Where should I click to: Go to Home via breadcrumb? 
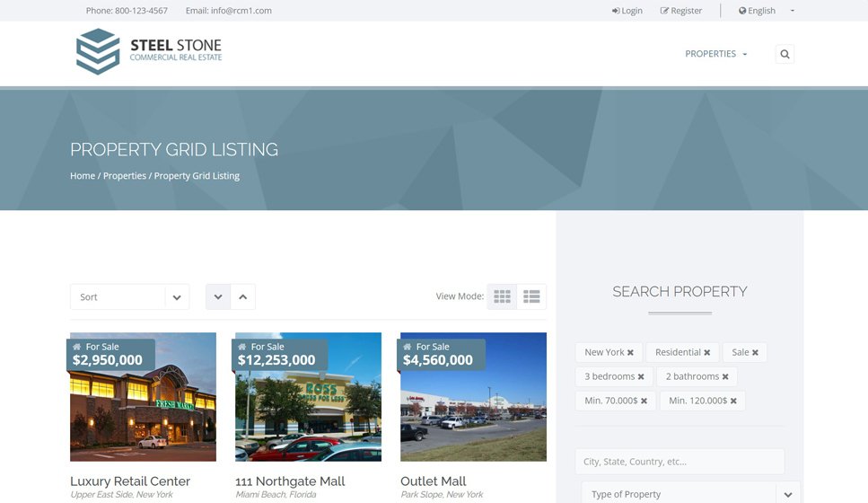[x=83, y=176]
